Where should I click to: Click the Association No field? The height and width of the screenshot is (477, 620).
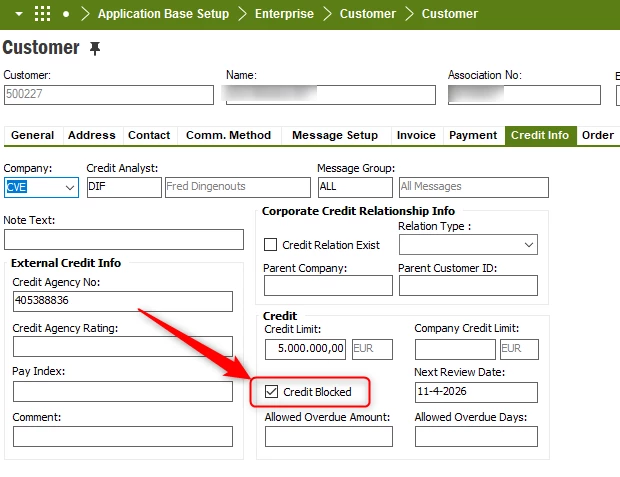(524, 95)
